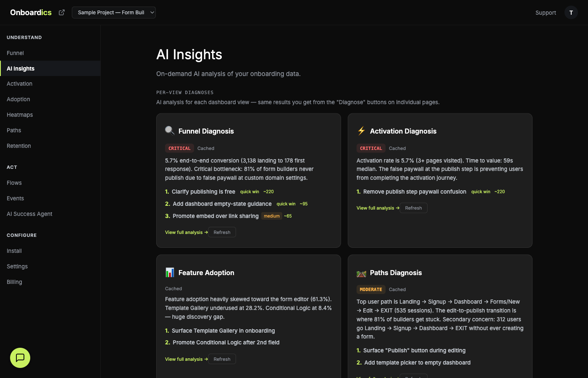Select Heatmaps in the sidebar
This screenshot has width=588, height=378.
(x=20, y=115)
